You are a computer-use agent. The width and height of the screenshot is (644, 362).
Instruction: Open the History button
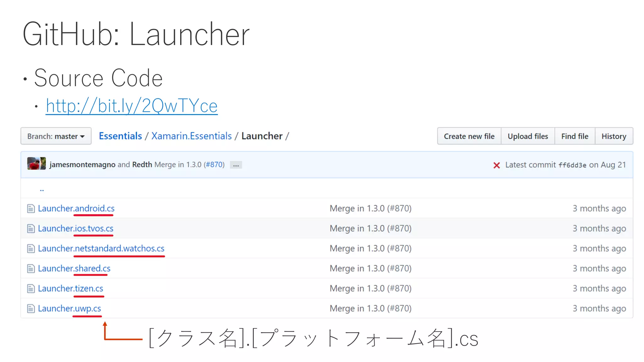coord(614,136)
